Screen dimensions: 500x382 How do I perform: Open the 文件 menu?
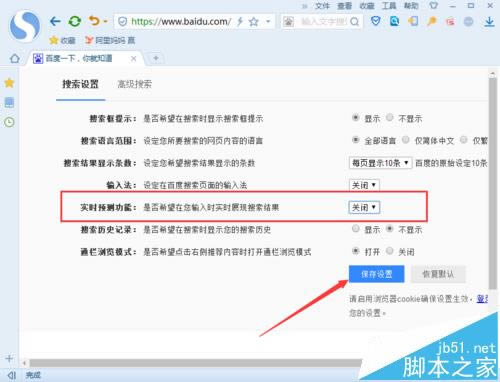tap(322, 6)
